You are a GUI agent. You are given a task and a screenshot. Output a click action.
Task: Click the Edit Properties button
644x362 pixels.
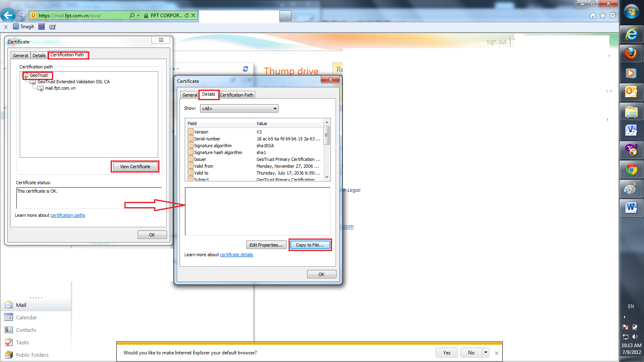point(266,245)
